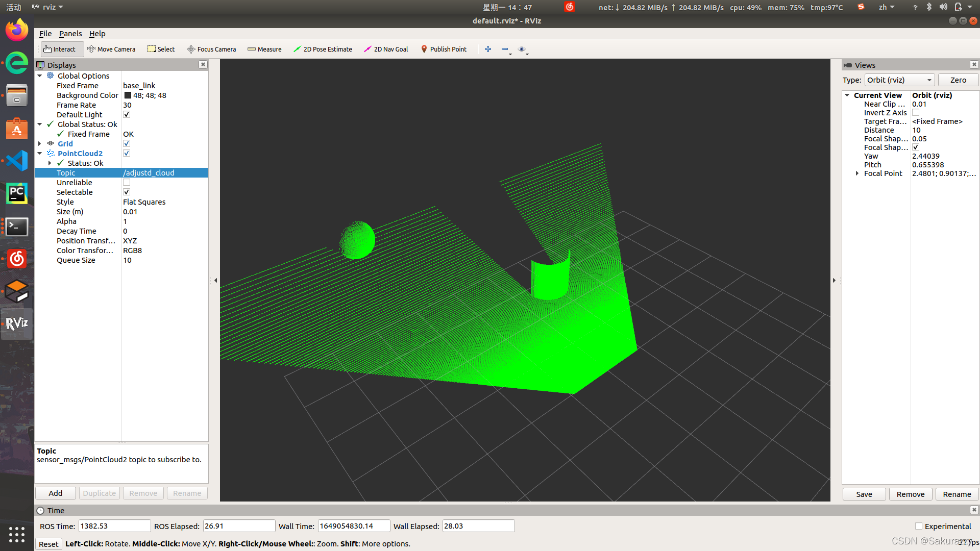This screenshot has width=980, height=551.
Task: Select the 2D Pose Estimate tool
Action: pos(323,49)
